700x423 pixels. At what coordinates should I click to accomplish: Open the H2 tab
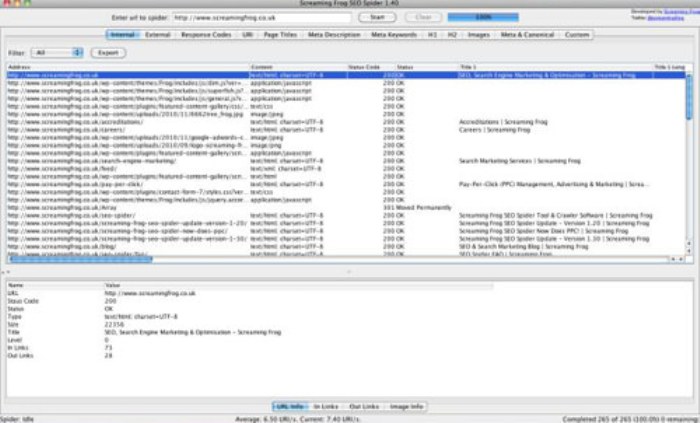click(x=452, y=35)
